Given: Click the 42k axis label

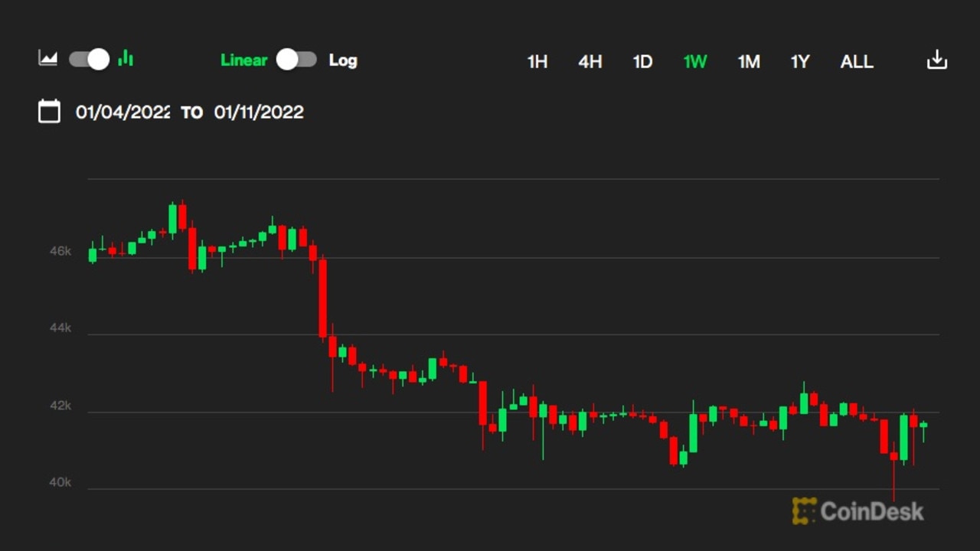Looking at the screenshot, I should coord(60,406).
